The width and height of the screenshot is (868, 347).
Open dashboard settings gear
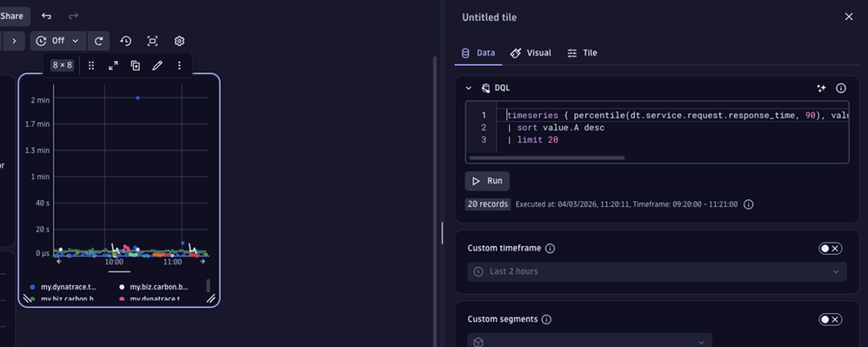(179, 41)
